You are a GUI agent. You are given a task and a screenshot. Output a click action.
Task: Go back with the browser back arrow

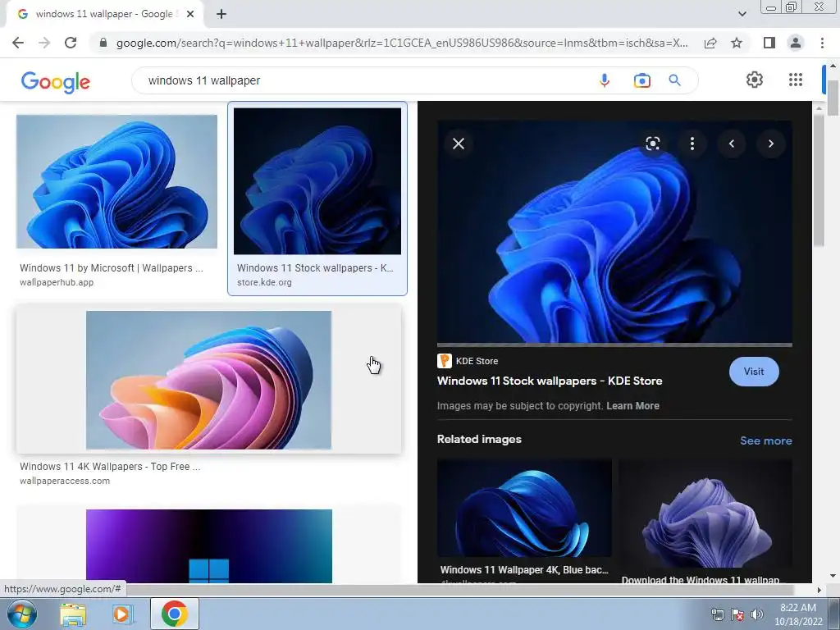[x=18, y=43]
